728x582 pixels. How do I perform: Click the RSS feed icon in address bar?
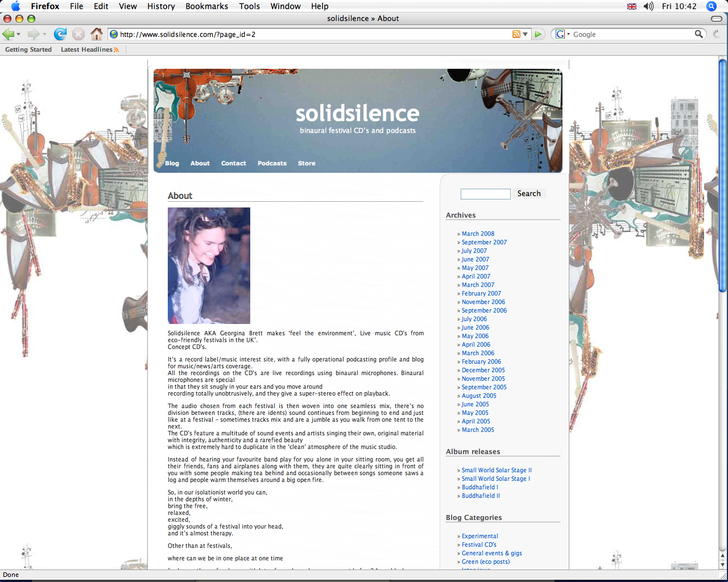click(x=516, y=34)
